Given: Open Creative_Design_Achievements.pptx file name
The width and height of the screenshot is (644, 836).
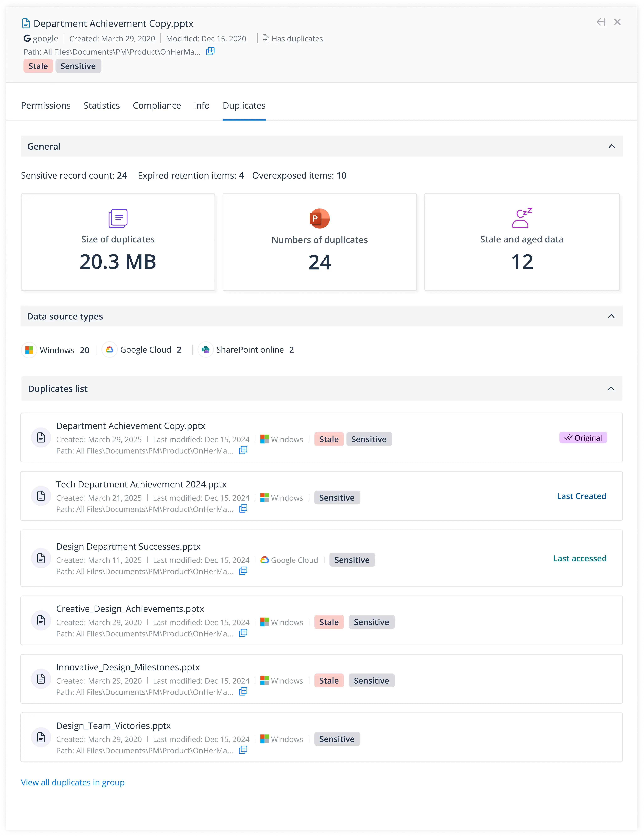Looking at the screenshot, I should [130, 609].
